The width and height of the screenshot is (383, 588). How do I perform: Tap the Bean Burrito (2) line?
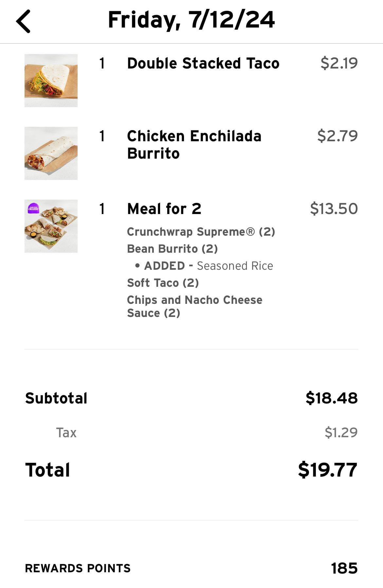click(x=172, y=249)
